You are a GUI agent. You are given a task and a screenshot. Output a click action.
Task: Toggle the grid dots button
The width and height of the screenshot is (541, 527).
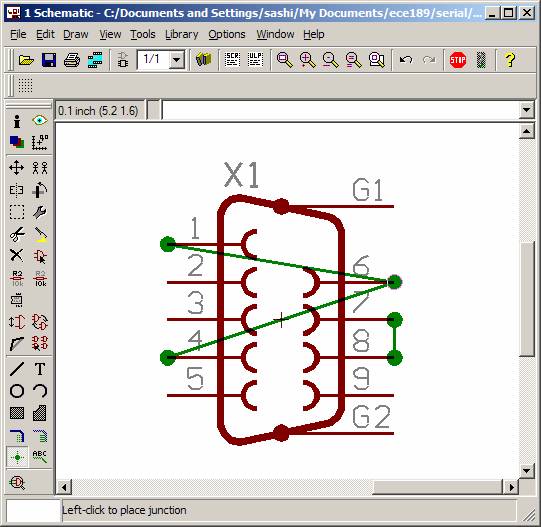(25, 85)
